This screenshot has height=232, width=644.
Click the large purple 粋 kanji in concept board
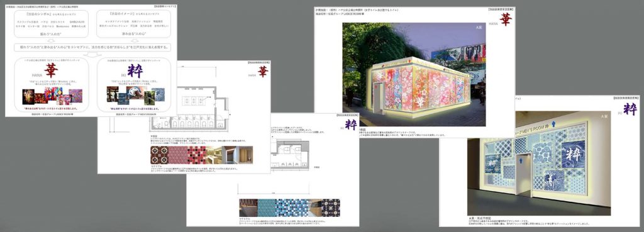point(135,70)
